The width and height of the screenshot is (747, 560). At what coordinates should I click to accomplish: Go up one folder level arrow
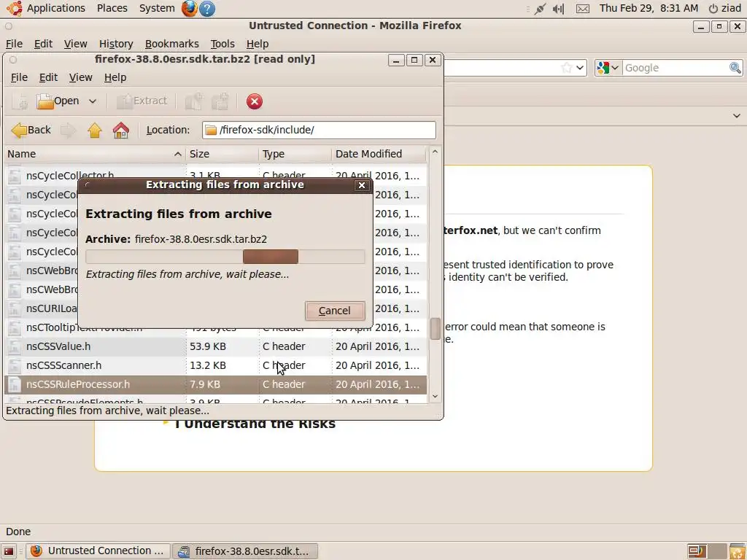pos(94,130)
